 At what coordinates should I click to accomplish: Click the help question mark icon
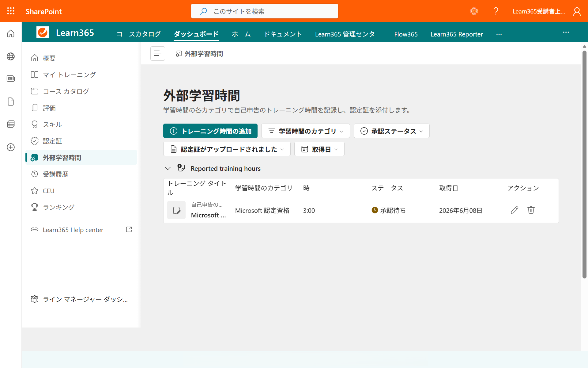coord(496,11)
